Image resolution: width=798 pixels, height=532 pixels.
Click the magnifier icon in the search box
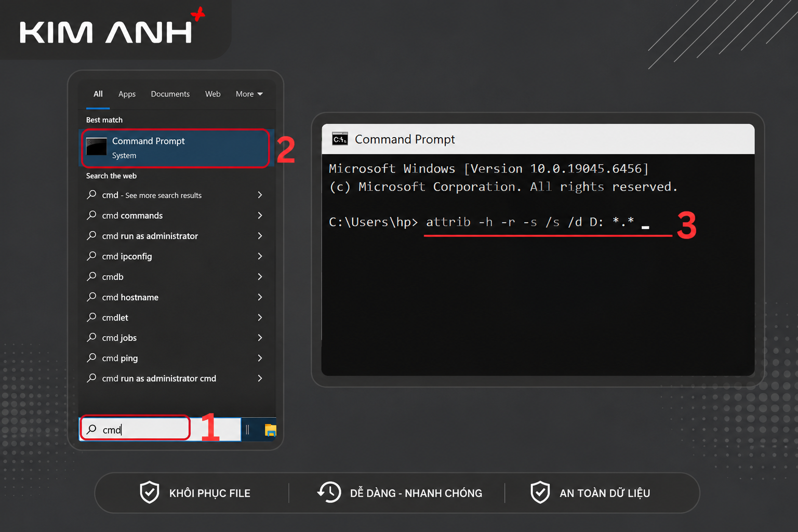click(x=92, y=429)
